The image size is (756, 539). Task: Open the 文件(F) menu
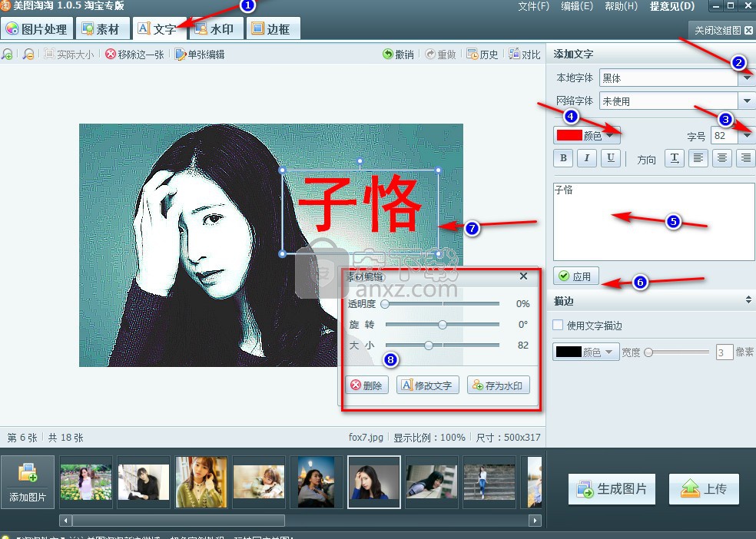533,6
